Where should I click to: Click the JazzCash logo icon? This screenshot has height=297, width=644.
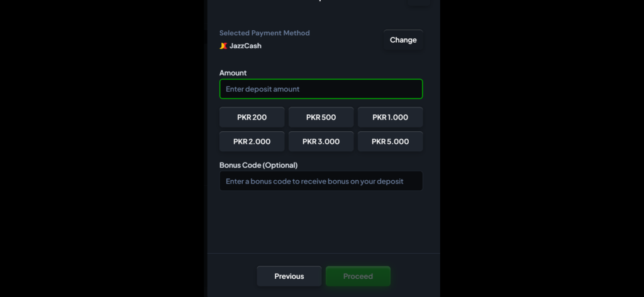(x=223, y=46)
